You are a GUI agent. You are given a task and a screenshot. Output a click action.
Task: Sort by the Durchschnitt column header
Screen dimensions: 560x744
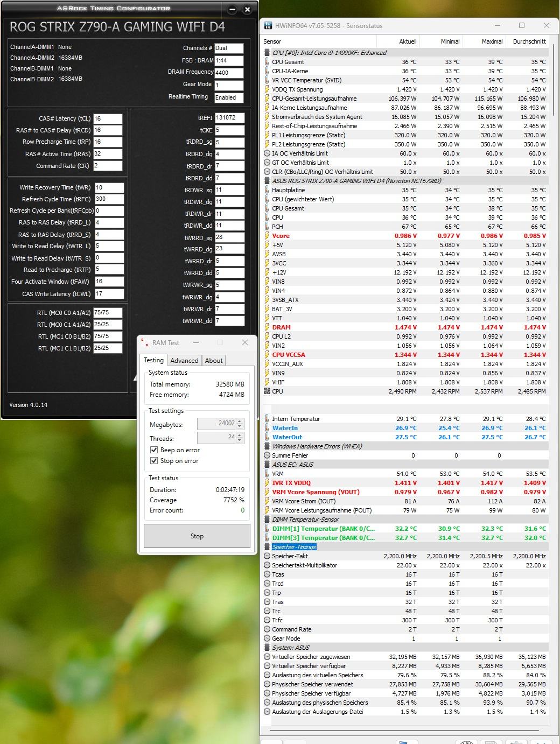point(527,41)
